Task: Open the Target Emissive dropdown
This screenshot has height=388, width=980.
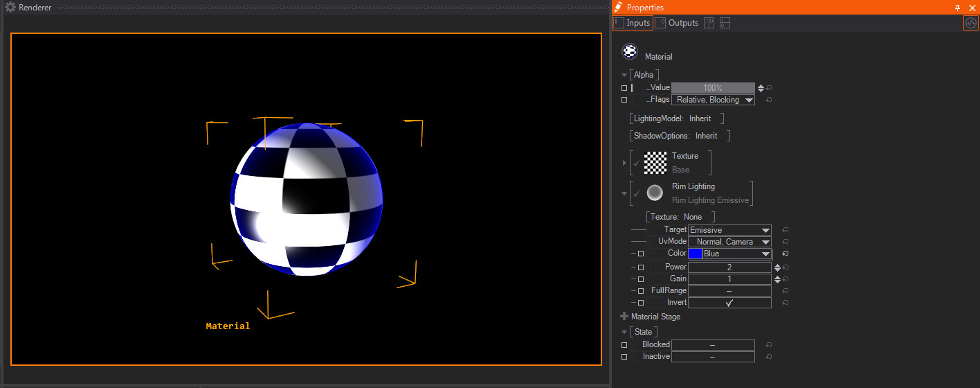Action: [x=729, y=230]
